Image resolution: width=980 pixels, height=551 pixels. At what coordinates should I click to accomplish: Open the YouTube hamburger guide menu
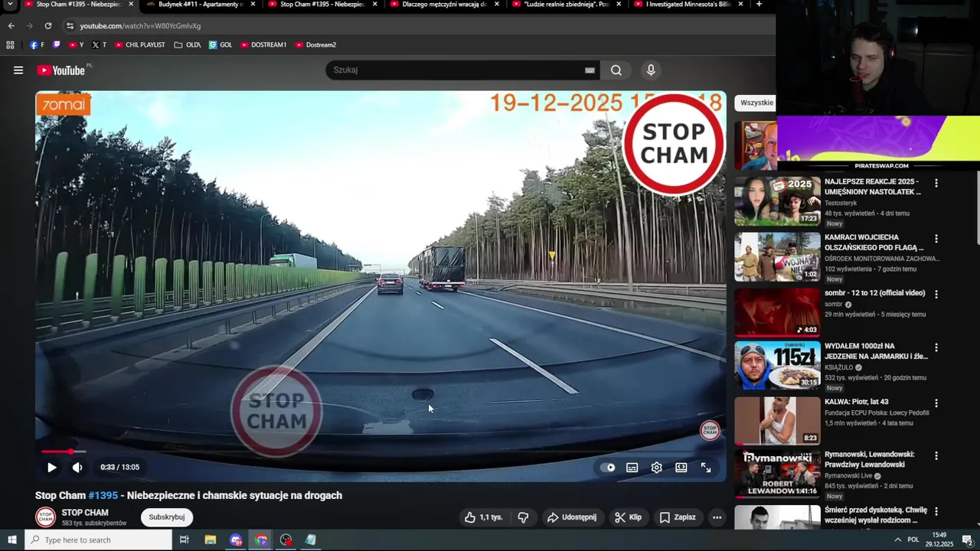[x=18, y=70]
